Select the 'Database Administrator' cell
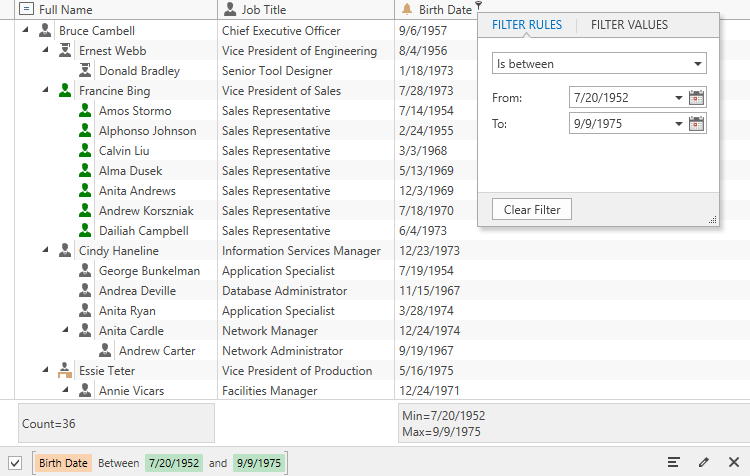The width and height of the screenshot is (750, 476). pos(306,290)
